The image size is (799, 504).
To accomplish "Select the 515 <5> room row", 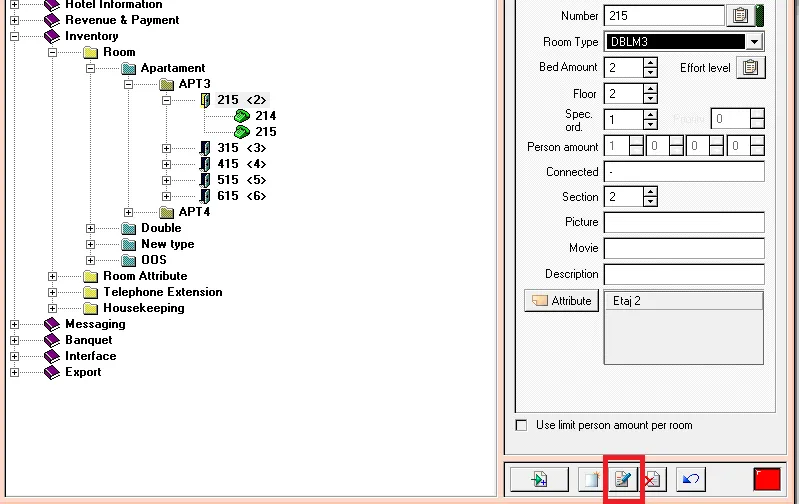I will pos(242,180).
